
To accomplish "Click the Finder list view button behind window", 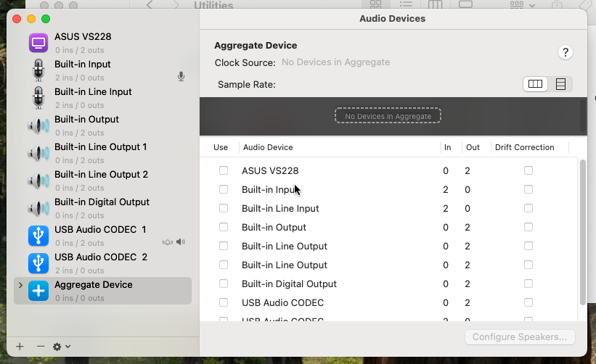I will (x=406, y=4).
